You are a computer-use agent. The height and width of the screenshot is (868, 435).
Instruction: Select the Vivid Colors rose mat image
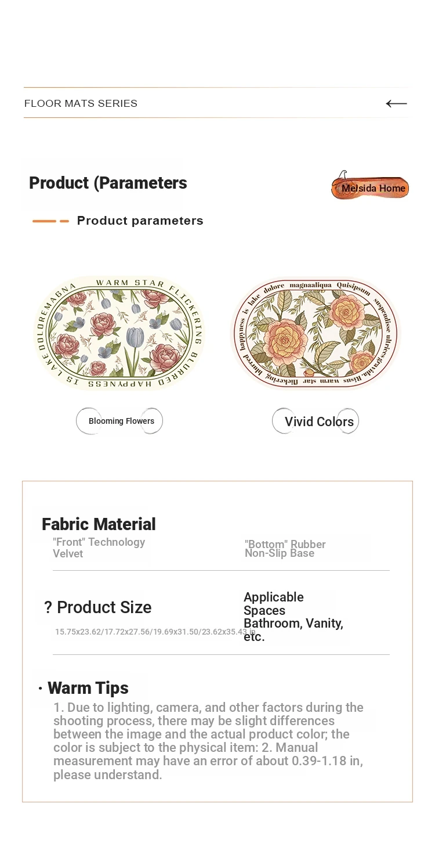316,333
